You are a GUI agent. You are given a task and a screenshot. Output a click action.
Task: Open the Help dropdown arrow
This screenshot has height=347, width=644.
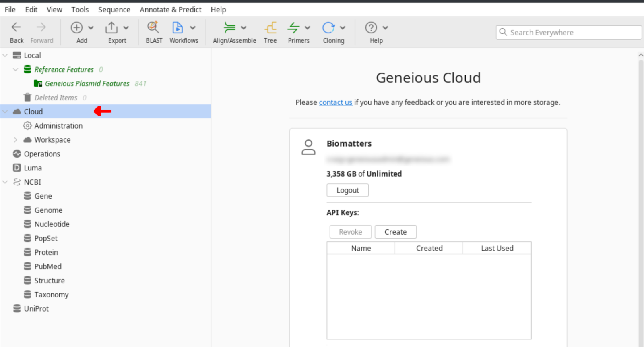pyautogui.click(x=385, y=28)
